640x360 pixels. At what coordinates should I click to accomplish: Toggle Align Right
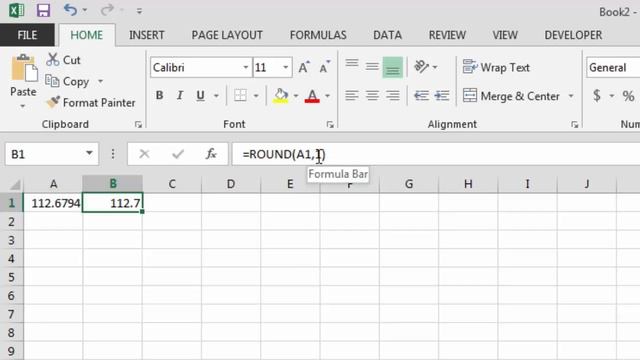coord(393,96)
